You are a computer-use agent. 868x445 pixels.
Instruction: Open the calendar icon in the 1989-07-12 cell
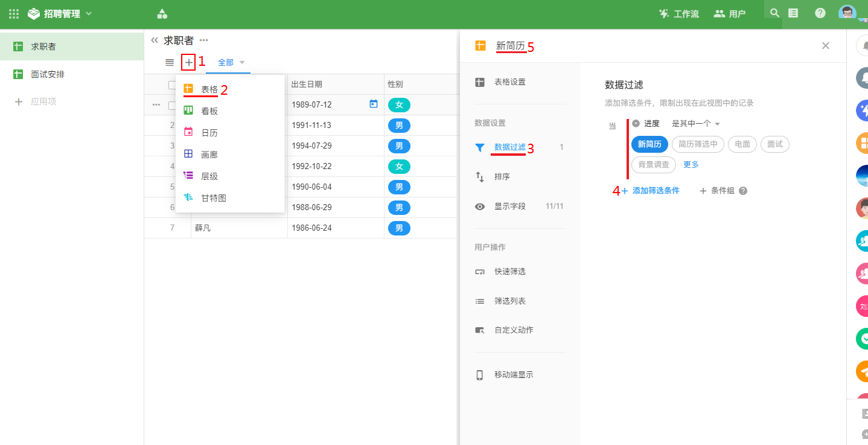(374, 104)
